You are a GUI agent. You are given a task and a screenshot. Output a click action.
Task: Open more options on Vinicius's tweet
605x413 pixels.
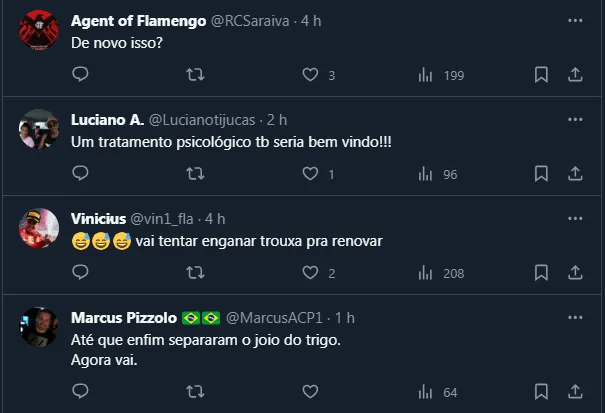(x=575, y=219)
